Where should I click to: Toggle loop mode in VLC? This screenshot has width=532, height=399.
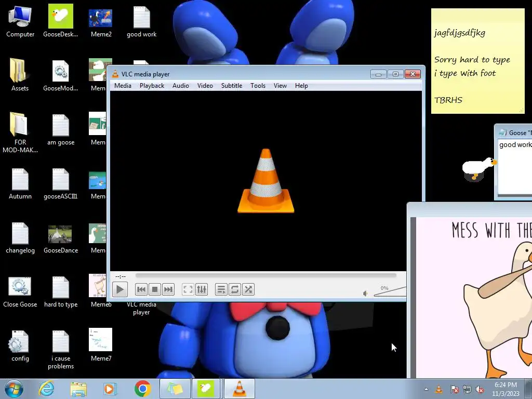(235, 289)
